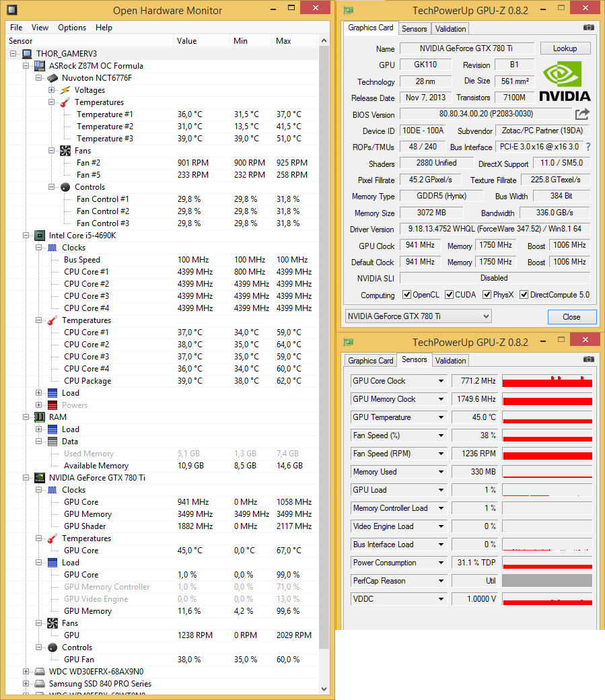Click the CPU Load blue icon
This screenshot has width=605, height=700.
coord(52,393)
